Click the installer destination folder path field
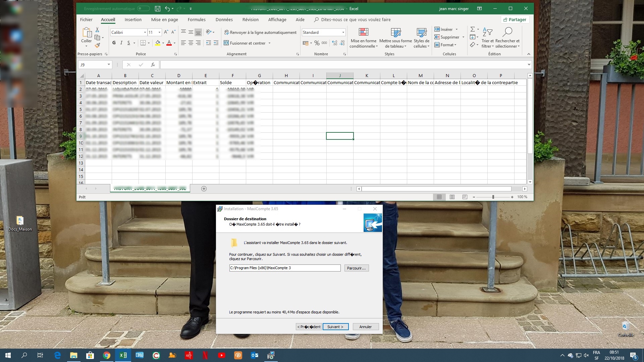 point(285,268)
